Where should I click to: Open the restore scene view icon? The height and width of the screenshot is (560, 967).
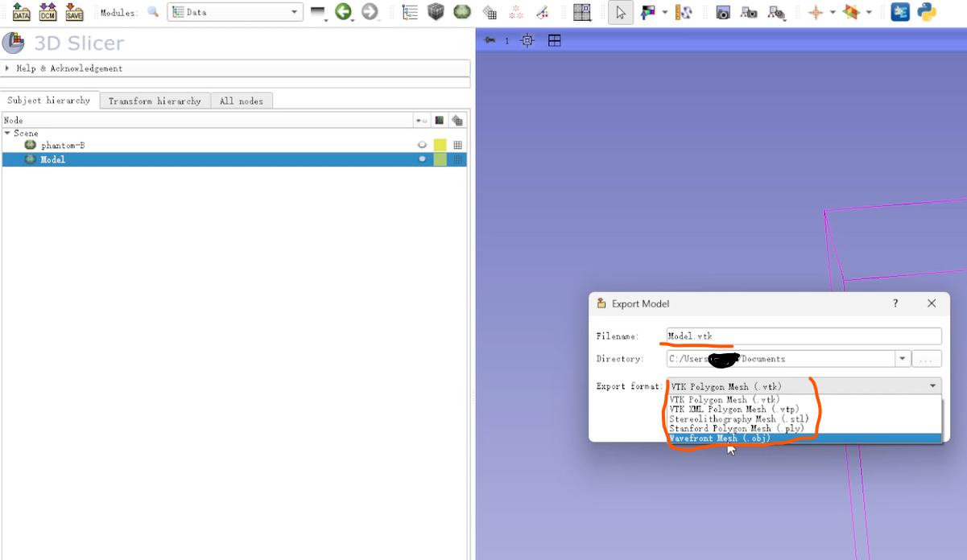pos(776,12)
